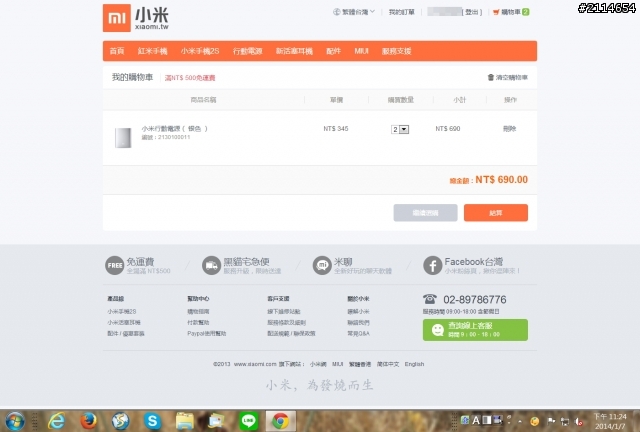
Task: Open the 服務支援 nav item
Action: click(x=396, y=51)
